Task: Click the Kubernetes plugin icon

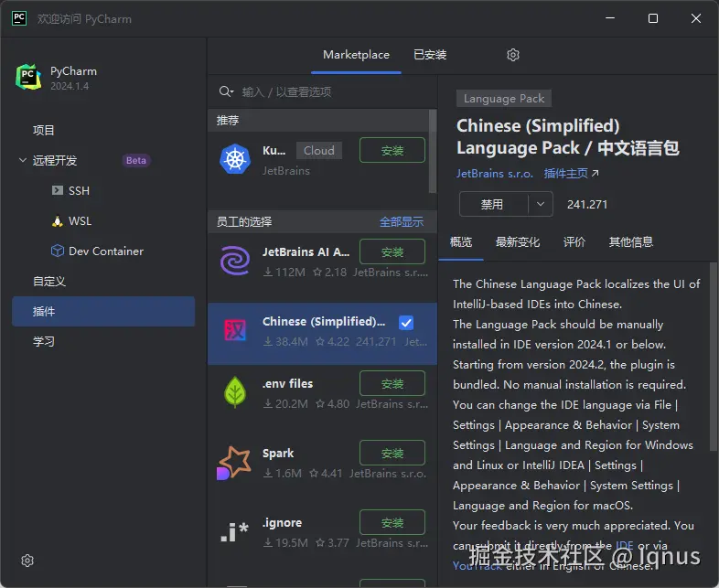Action: coord(235,159)
